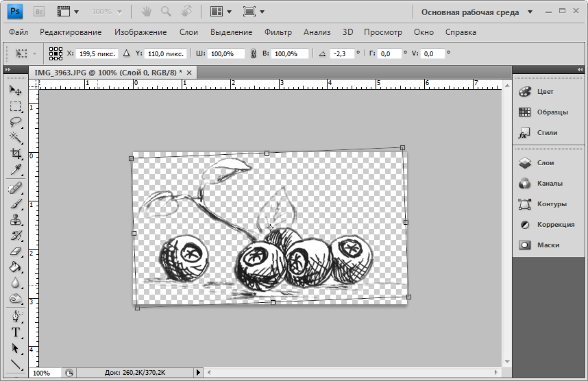Choose the Pen tool
This screenshot has width=588, height=381.
point(15,316)
